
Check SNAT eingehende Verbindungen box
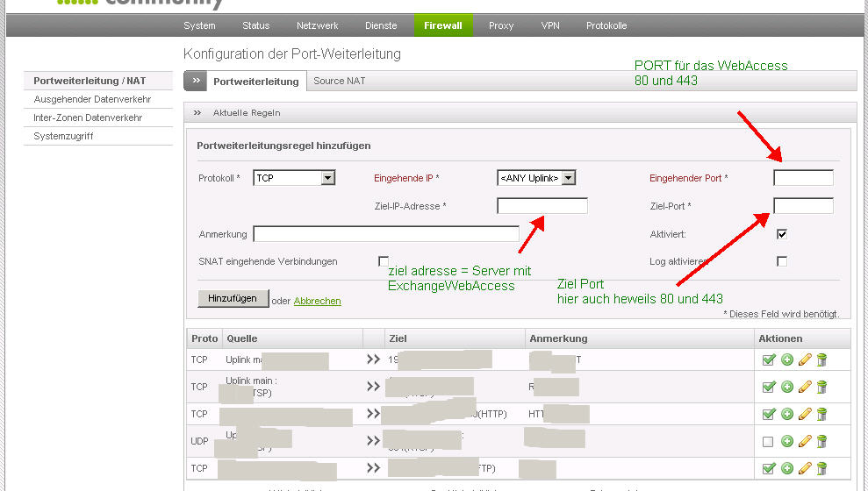383,261
